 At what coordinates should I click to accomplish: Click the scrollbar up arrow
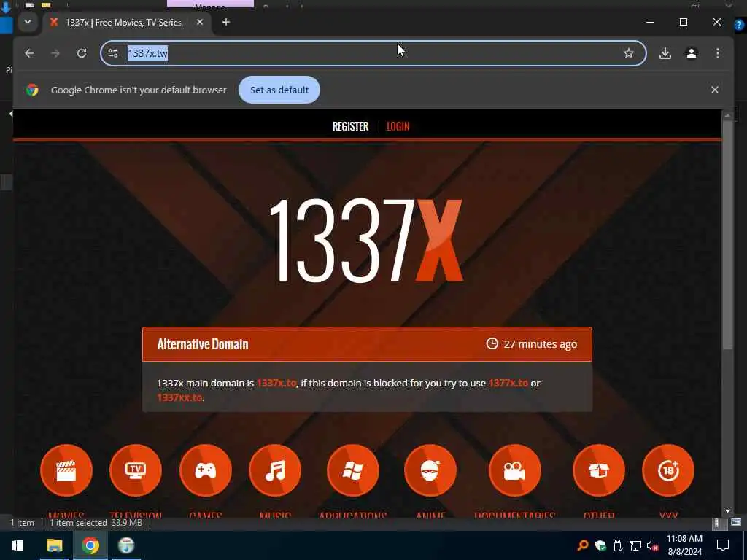727,115
